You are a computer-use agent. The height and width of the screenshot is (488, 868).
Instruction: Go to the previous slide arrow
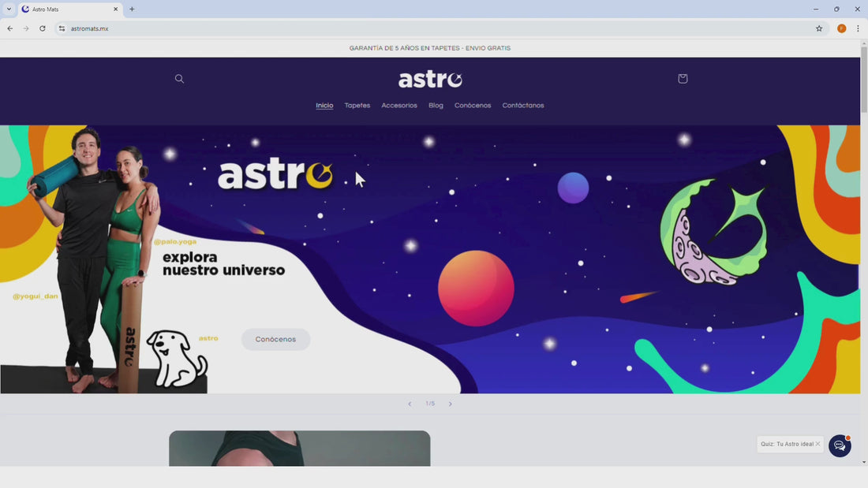click(410, 404)
